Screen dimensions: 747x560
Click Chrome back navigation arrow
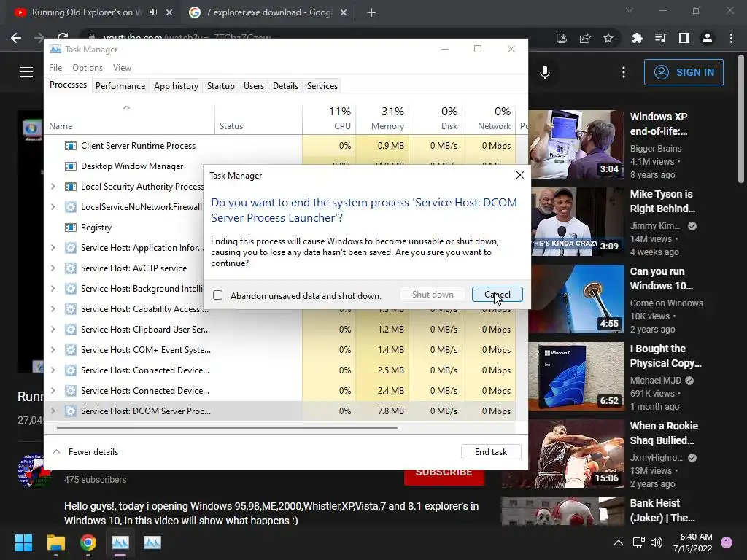coord(16,38)
